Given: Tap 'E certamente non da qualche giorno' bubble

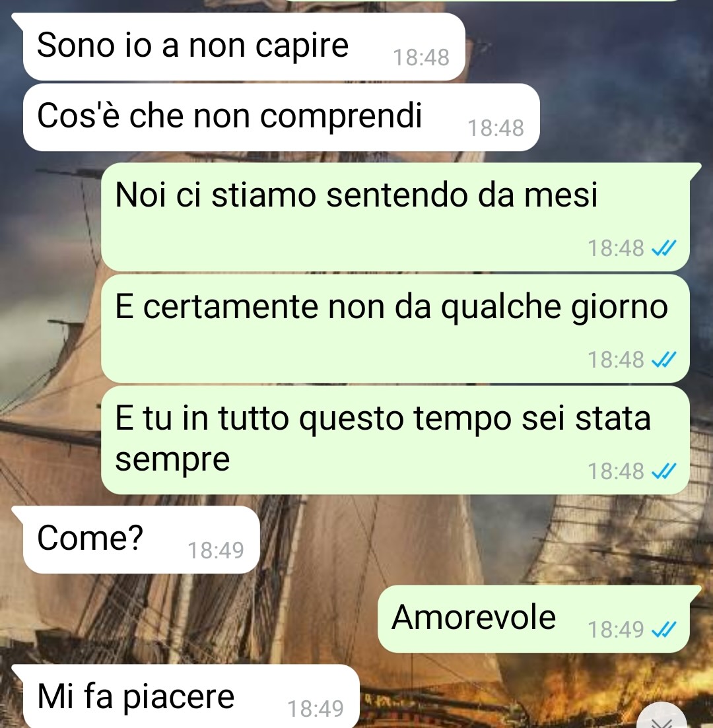Looking at the screenshot, I should (x=395, y=329).
